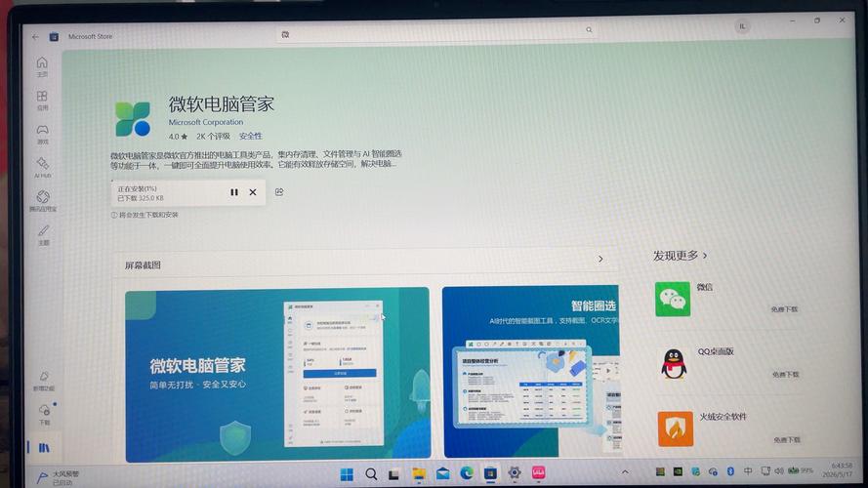Click free download for 火绒安全软件

point(787,440)
